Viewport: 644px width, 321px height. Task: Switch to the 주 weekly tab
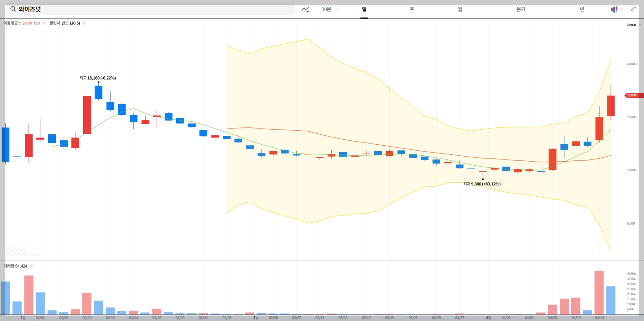click(x=412, y=9)
